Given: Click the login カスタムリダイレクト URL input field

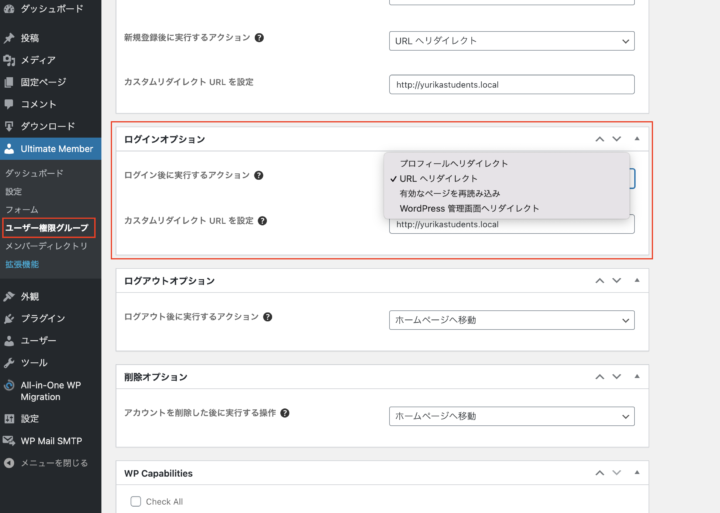Looking at the screenshot, I should 512,225.
